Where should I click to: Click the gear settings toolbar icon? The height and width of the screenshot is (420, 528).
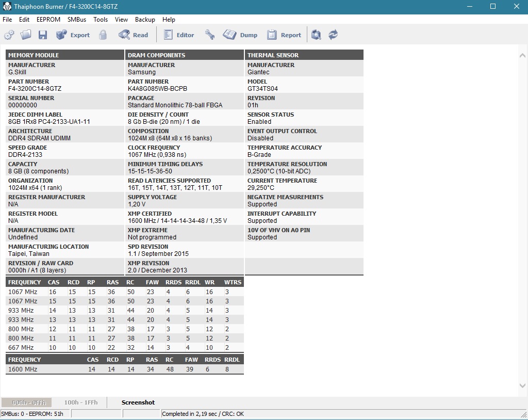9,35
